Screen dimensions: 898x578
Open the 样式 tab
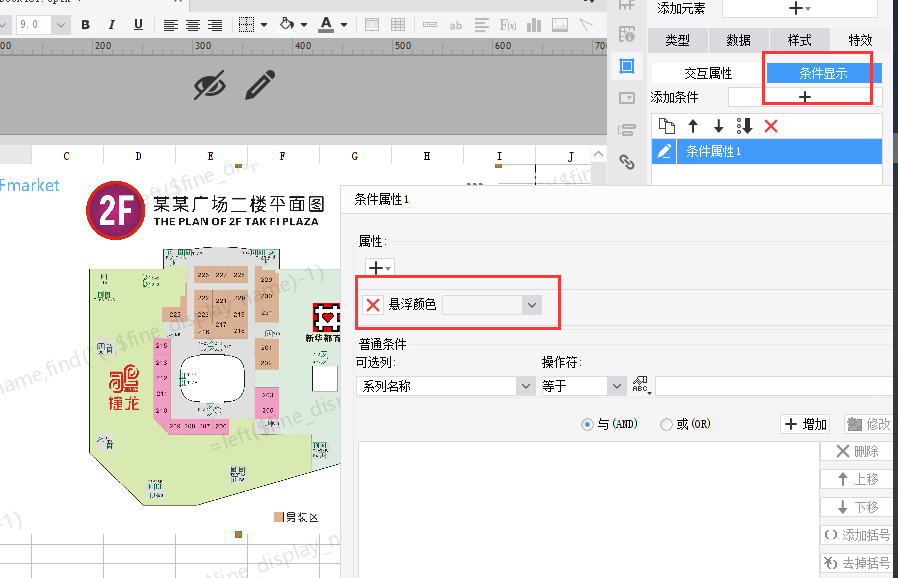pyautogui.click(x=799, y=40)
